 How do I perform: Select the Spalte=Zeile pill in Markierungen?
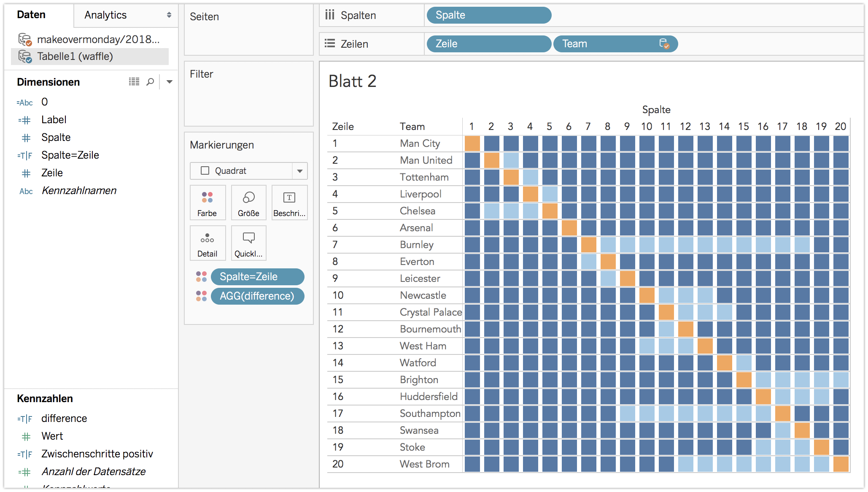[x=258, y=277]
